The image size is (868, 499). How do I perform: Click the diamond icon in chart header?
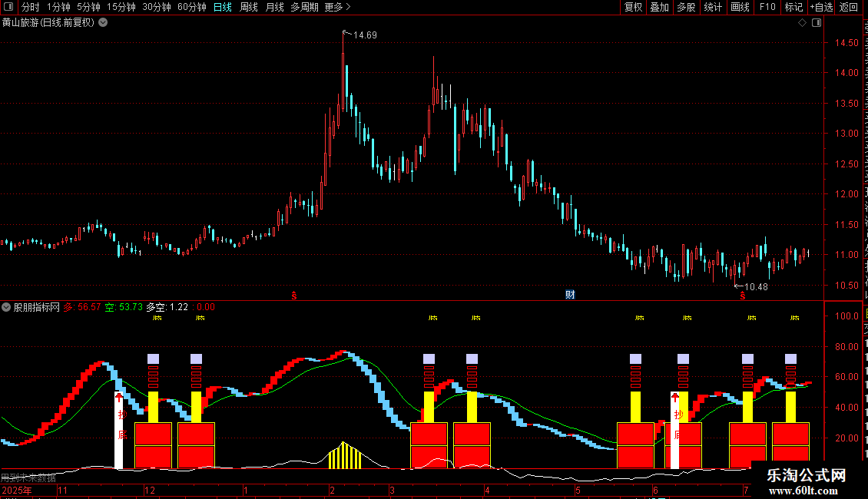pyautogui.click(x=802, y=23)
